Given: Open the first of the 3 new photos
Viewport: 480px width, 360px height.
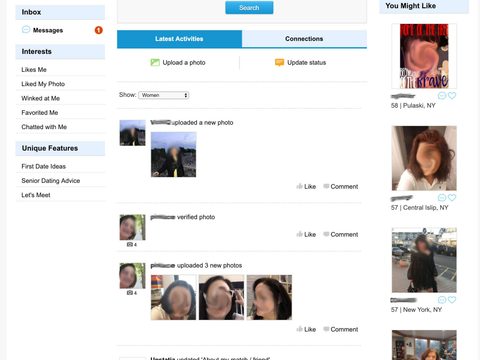Looking at the screenshot, I should tap(173, 297).
